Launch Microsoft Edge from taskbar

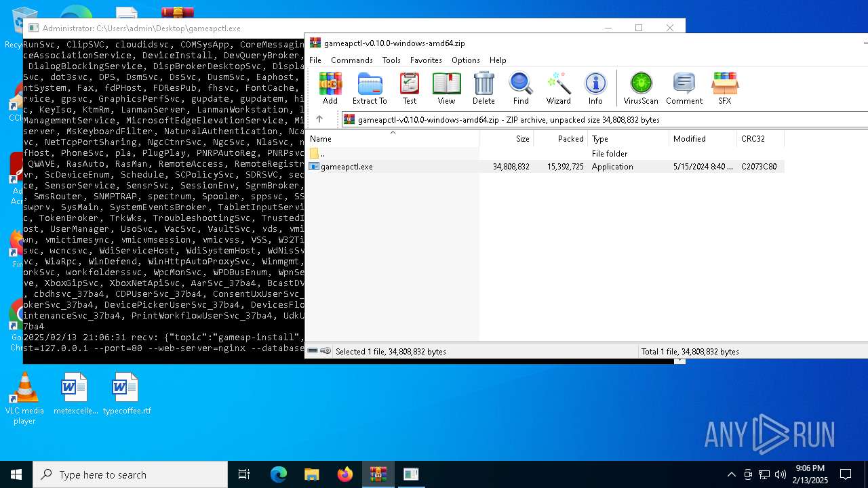click(x=279, y=474)
